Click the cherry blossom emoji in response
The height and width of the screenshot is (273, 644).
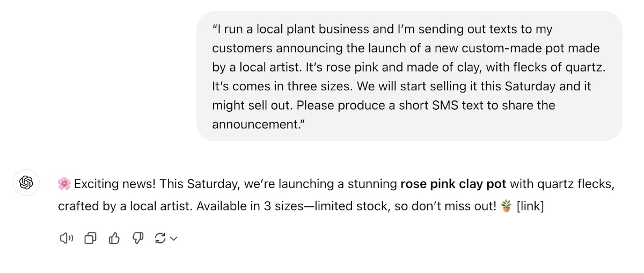coord(64,184)
